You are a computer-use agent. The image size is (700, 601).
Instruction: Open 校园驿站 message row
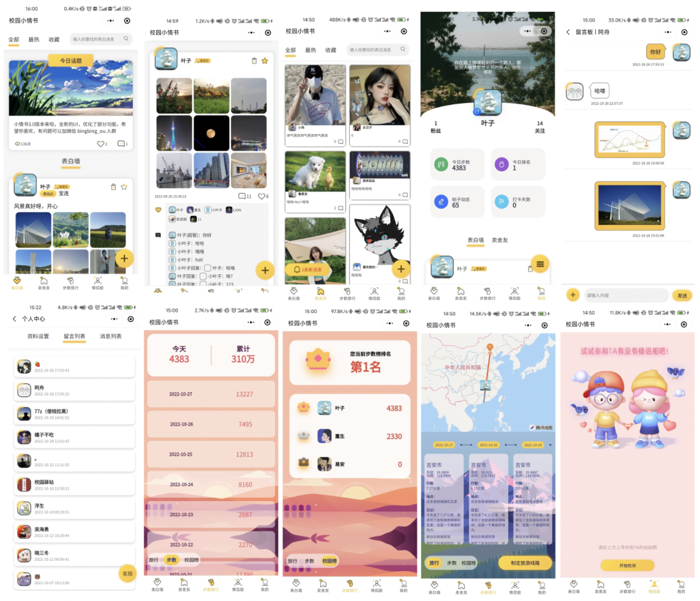point(75,485)
